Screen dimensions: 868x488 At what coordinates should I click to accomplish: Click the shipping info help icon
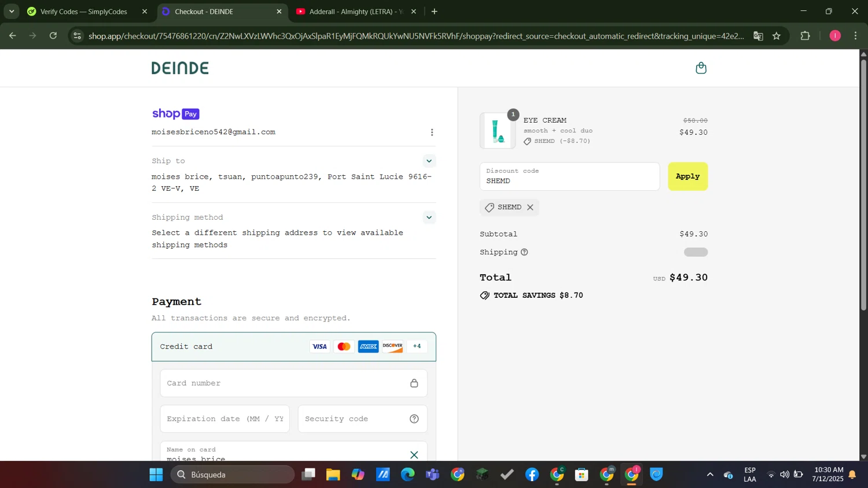pyautogui.click(x=524, y=252)
